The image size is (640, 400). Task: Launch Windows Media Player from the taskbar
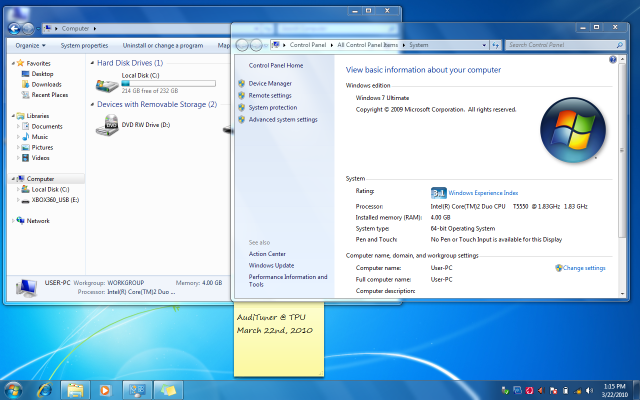(x=105, y=390)
